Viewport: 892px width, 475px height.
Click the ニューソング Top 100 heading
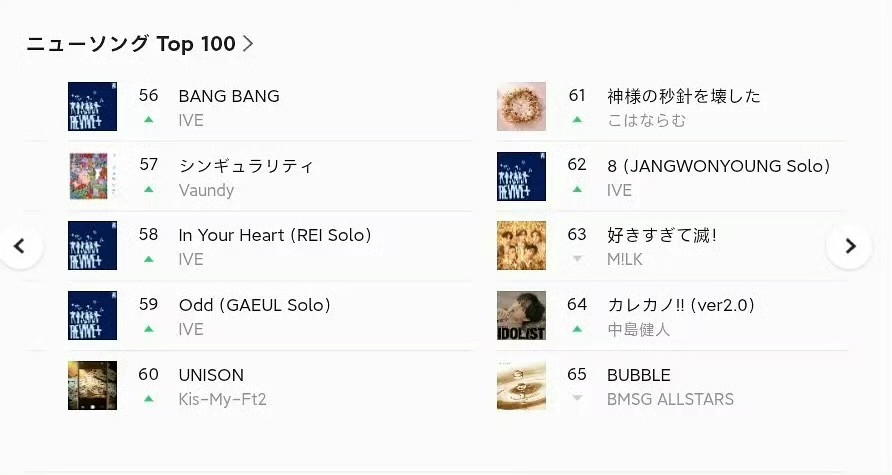130,44
